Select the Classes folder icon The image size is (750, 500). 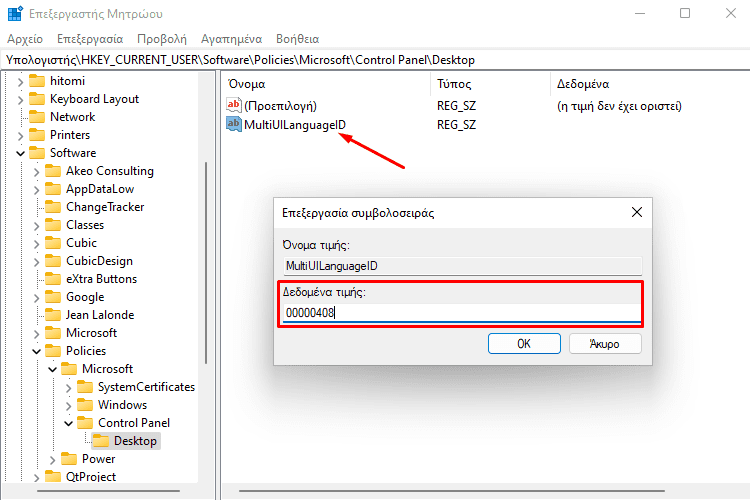[53, 225]
